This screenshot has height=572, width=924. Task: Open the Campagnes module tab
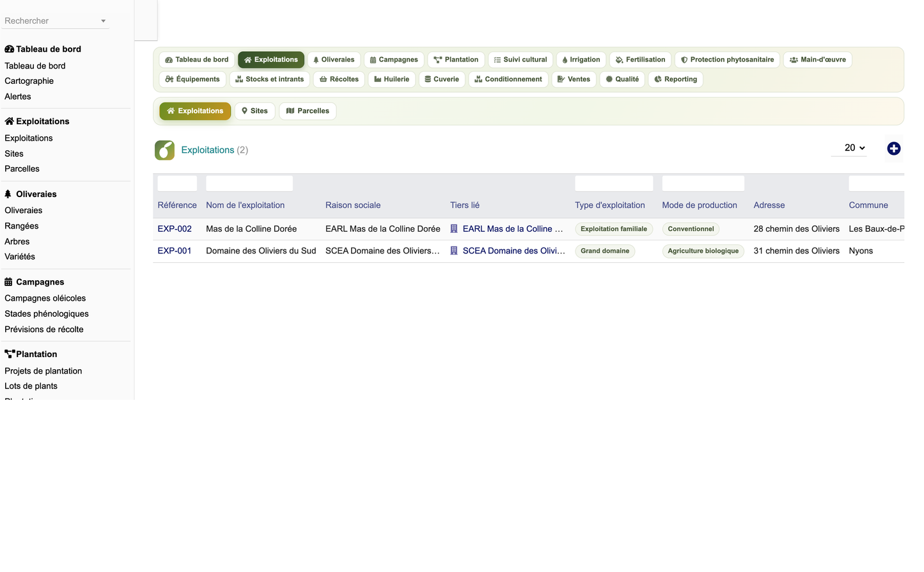394,60
